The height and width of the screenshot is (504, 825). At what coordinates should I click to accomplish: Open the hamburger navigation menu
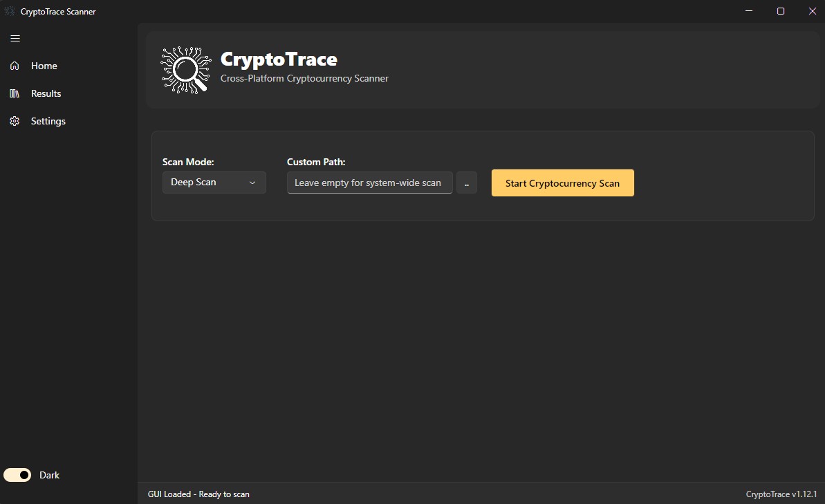(x=15, y=39)
